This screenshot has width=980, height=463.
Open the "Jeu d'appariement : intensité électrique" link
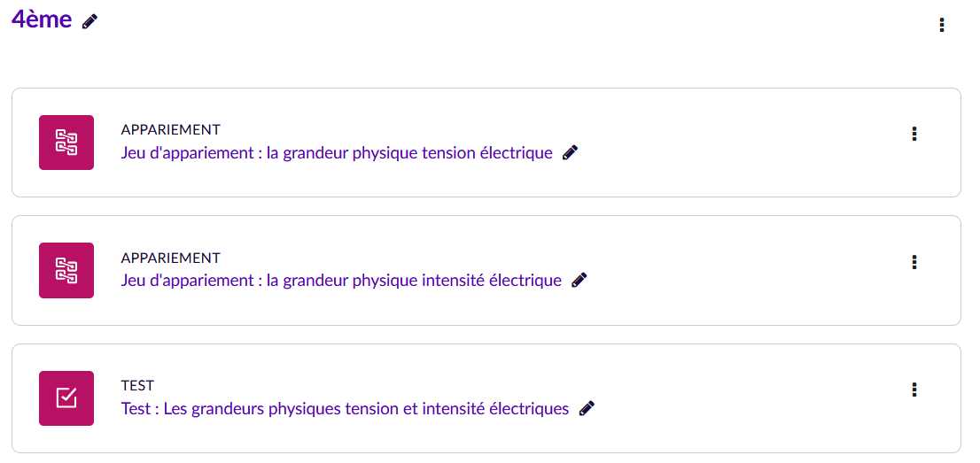coord(341,281)
